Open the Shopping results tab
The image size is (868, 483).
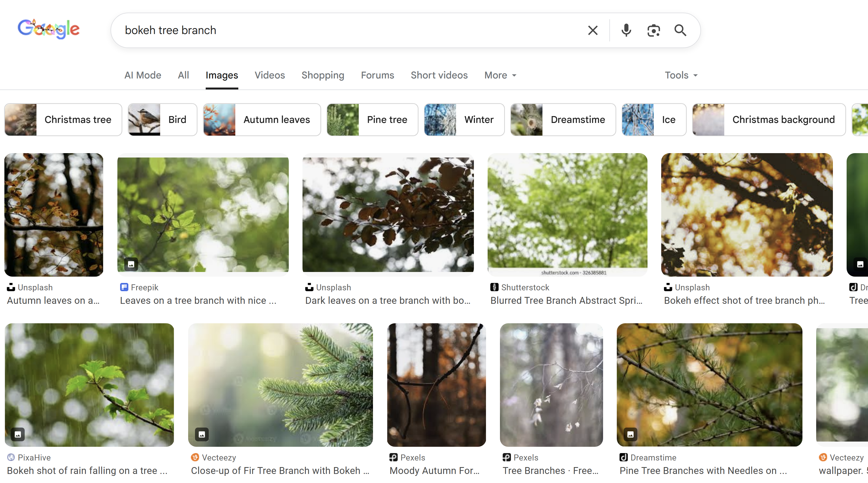(323, 75)
